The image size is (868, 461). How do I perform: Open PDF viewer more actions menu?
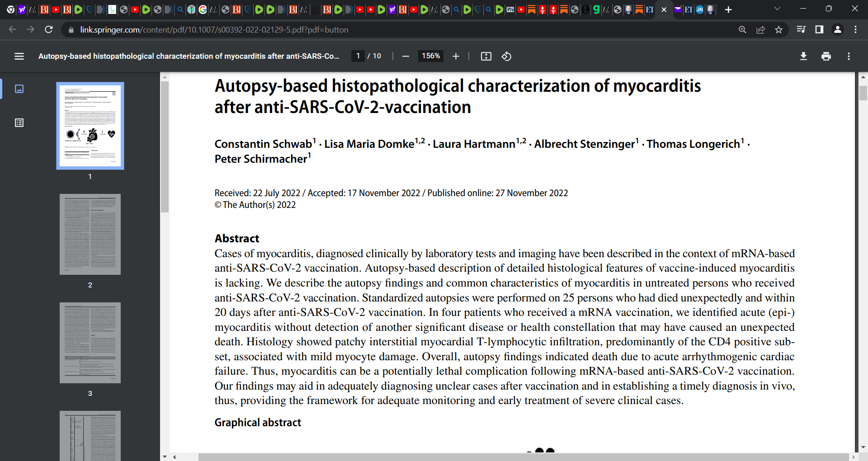tap(849, 56)
